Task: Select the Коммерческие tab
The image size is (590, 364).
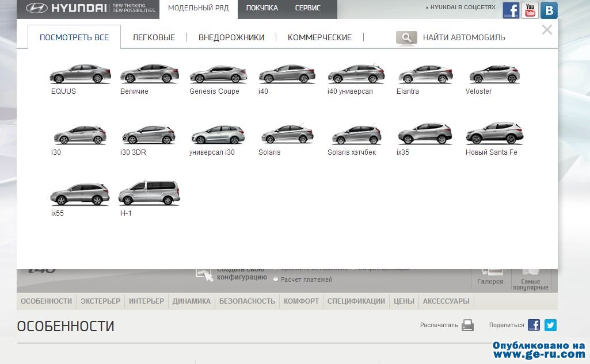Action: (319, 37)
